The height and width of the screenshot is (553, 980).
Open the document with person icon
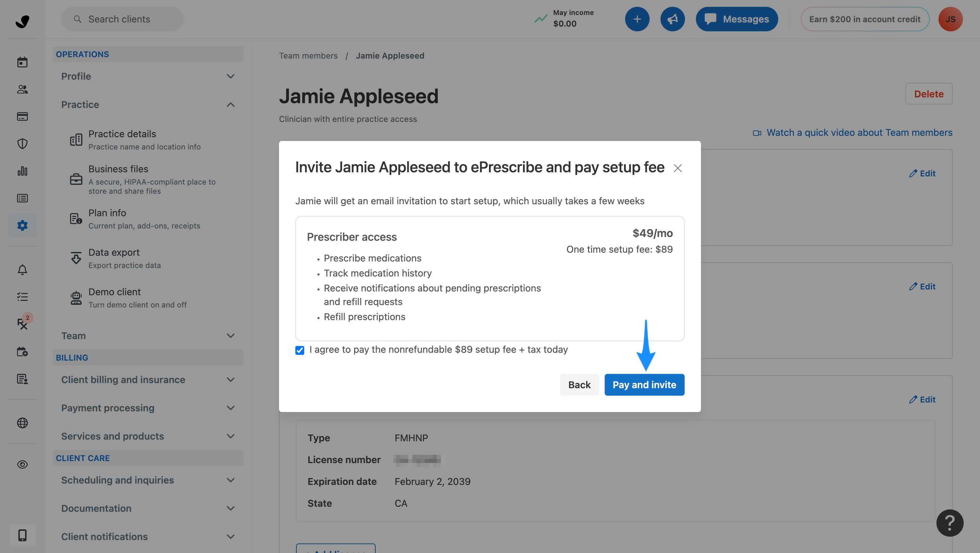pyautogui.click(x=22, y=379)
